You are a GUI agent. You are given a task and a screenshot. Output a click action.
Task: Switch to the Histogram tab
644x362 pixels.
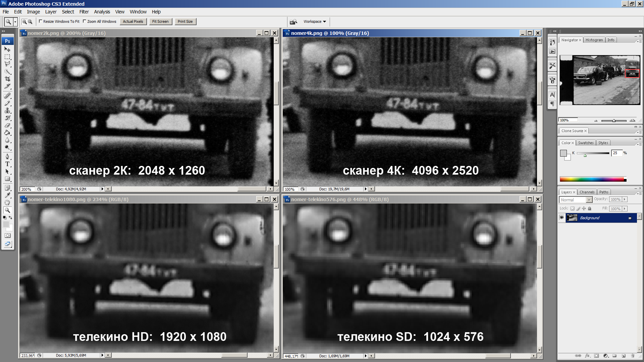594,40
